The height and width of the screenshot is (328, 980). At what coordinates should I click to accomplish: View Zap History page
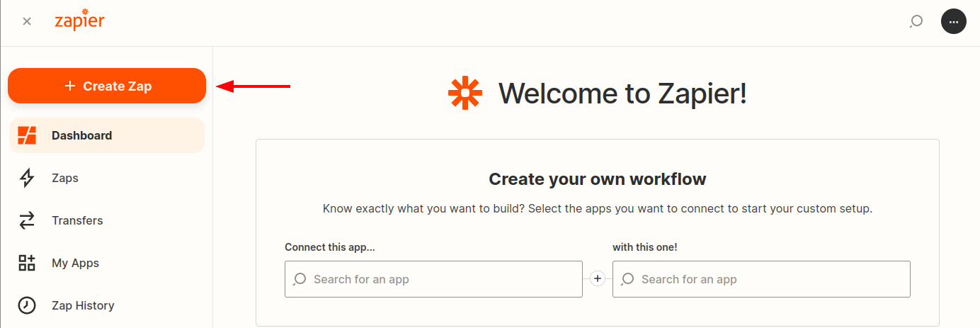pyautogui.click(x=83, y=305)
